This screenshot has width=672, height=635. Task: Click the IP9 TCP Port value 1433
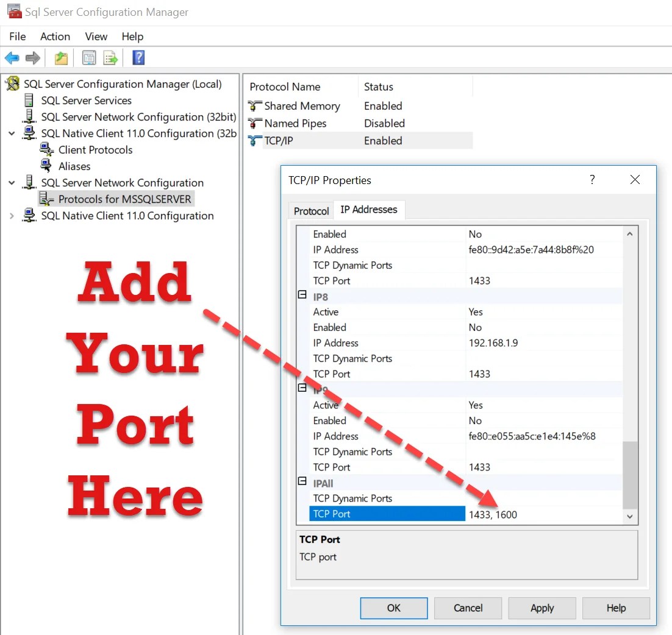coord(479,467)
